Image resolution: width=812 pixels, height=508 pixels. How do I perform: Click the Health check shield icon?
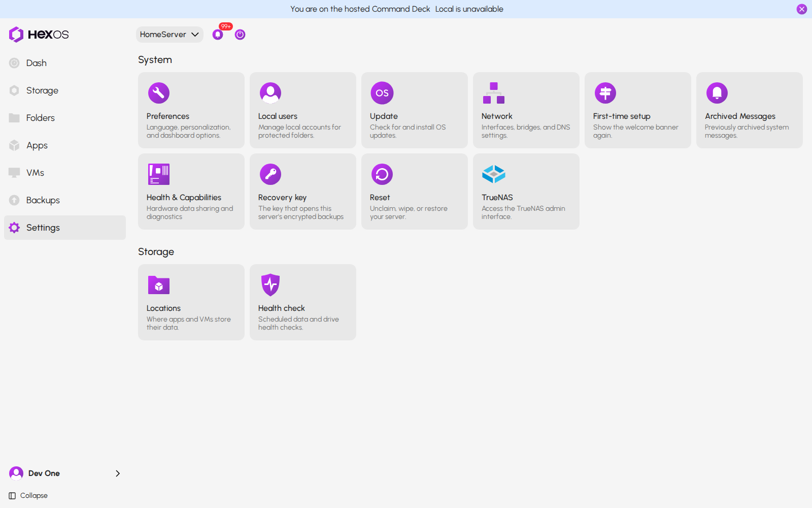tap(270, 285)
